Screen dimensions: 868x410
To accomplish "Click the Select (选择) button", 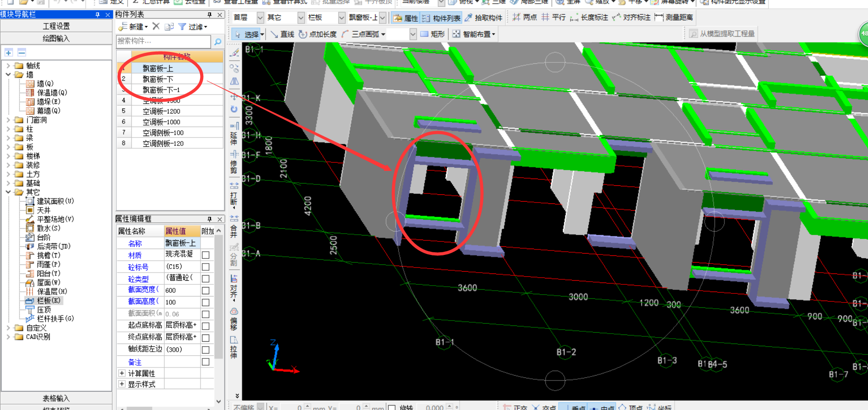I will (x=249, y=34).
